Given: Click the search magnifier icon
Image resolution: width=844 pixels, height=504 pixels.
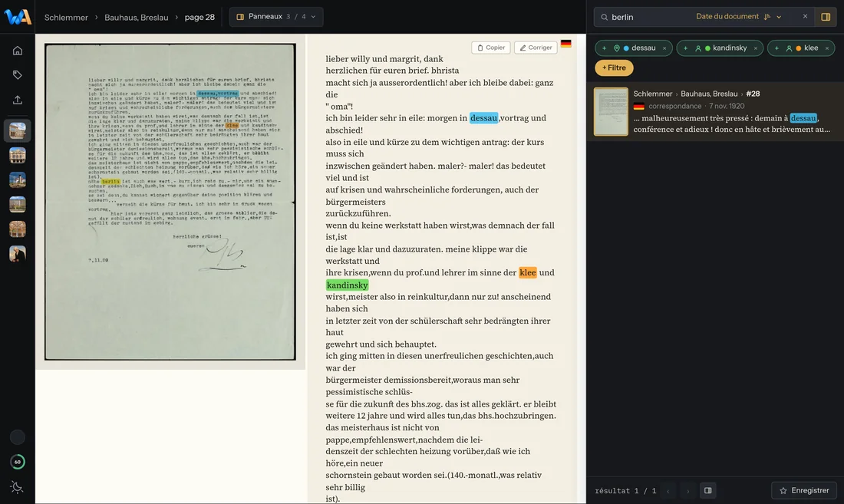Looking at the screenshot, I should point(604,17).
